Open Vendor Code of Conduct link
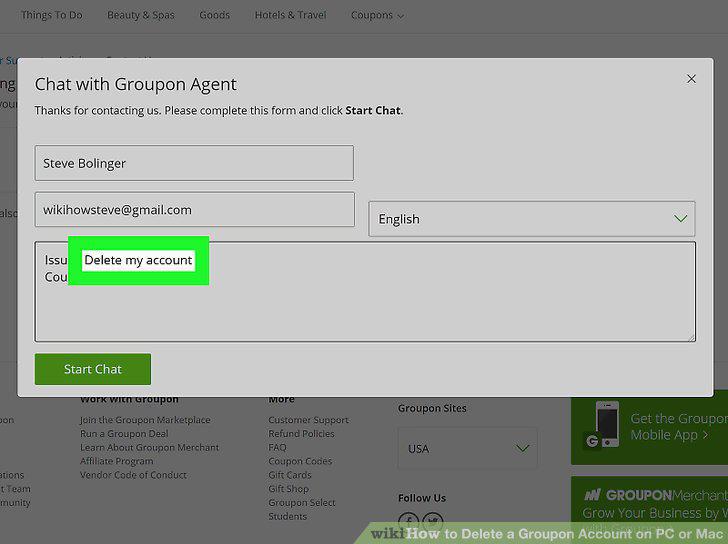Screen dimensions: 728x544 click(x=133, y=475)
